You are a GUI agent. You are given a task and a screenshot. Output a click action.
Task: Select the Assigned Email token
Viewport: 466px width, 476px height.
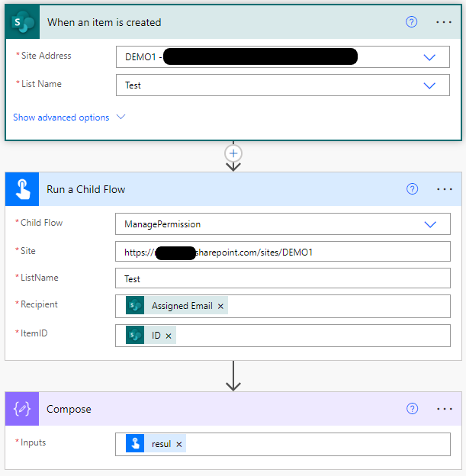point(182,306)
